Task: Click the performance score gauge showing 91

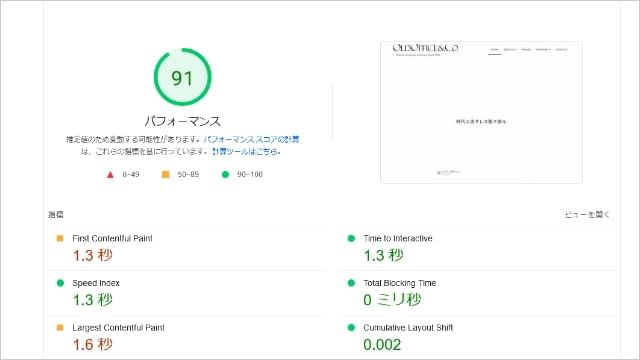Action: point(182,77)
